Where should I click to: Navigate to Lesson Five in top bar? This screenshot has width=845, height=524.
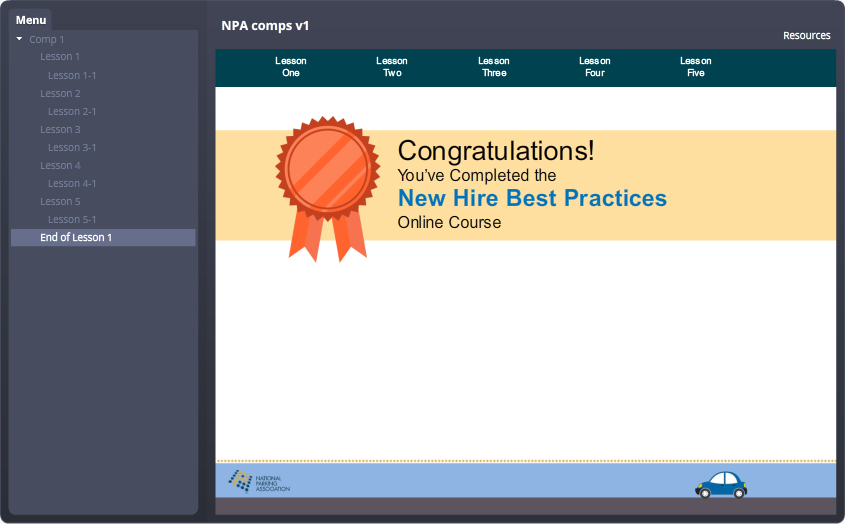pos(696,67)
